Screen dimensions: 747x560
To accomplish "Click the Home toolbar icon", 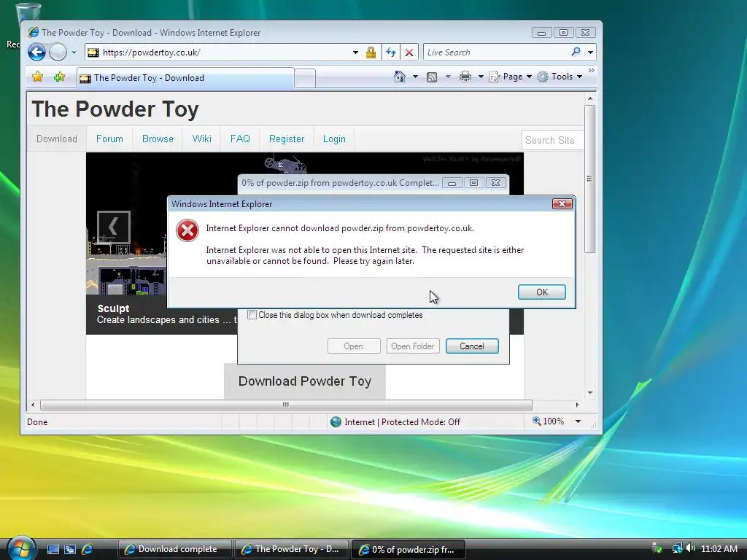I will pyautogui.click(x=400, y=77).
